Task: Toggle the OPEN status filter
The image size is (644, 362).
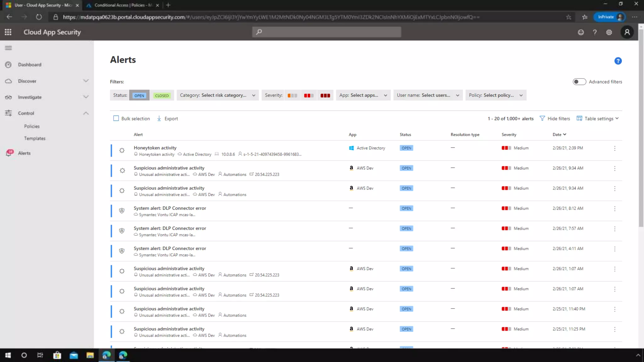Action: (139, 96)
